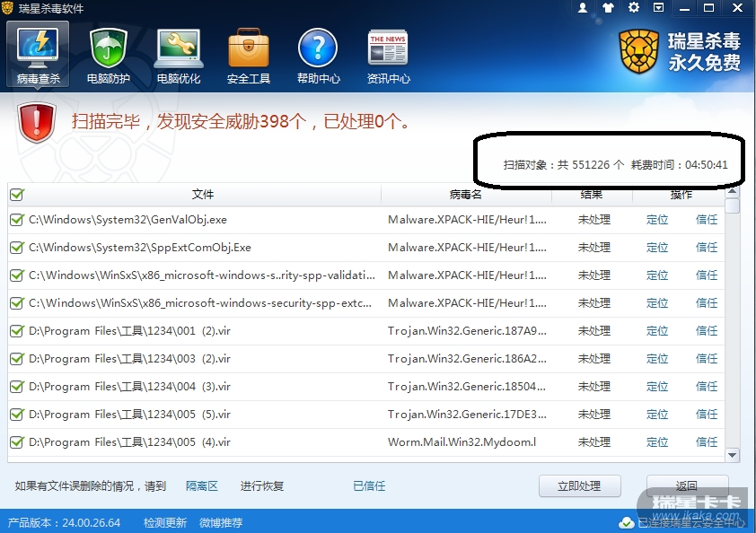Image resolution: width=756 pixels, height=533 pixels.
Task: Click 信任 for 005 (5).vir
Action: [707, 415]
